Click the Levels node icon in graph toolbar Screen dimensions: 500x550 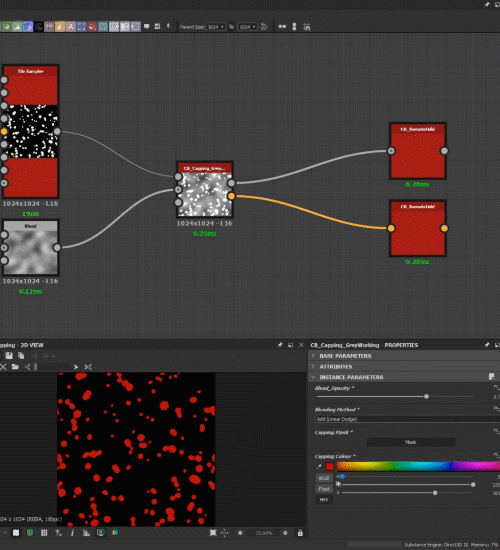(x=17, y=27)
